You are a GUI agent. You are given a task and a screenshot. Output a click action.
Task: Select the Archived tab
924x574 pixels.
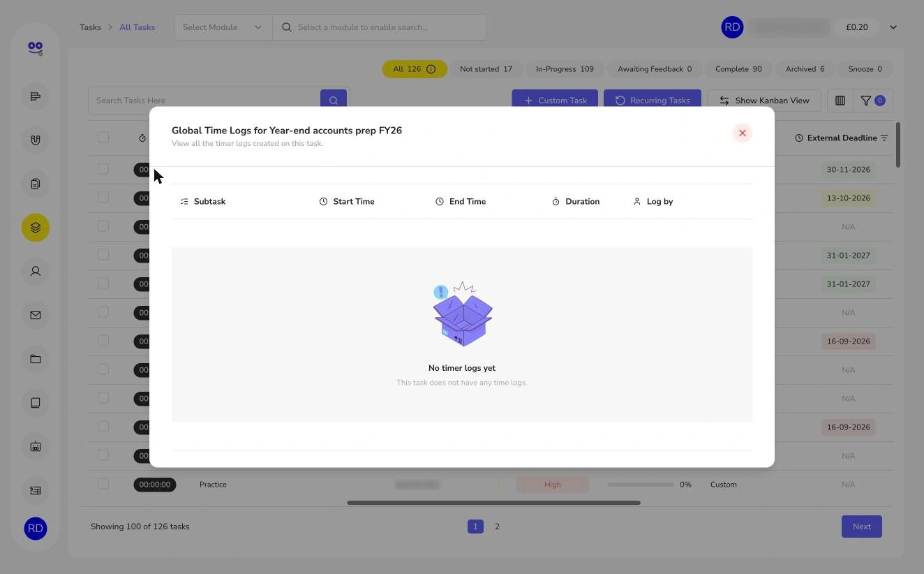805,69
